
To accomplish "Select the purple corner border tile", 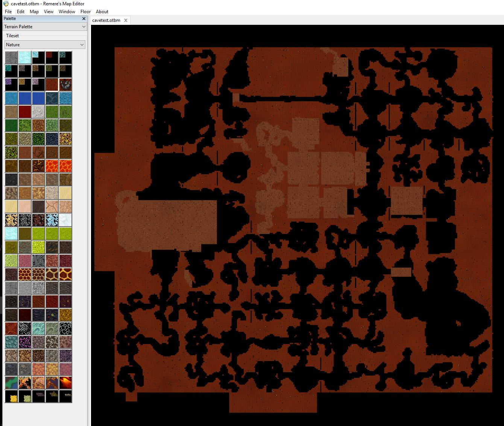I will tap(11, 85).
